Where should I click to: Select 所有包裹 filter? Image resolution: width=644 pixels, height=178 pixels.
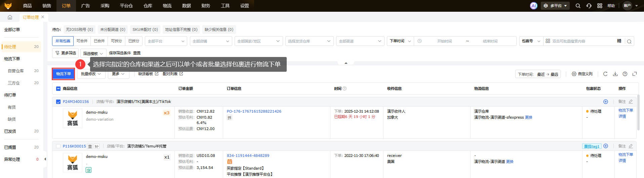point(63,41)
